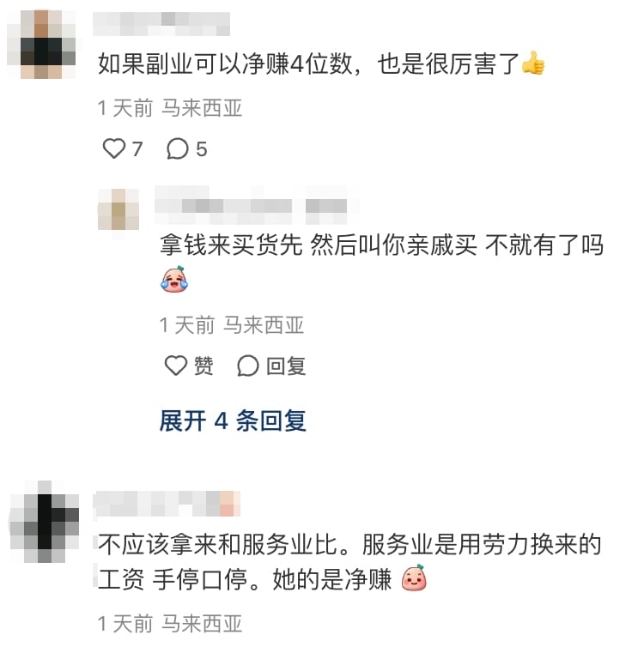Tap the 回复 speech bubble icon on the reply
The image size is (644, 647).
pos(247,366)
